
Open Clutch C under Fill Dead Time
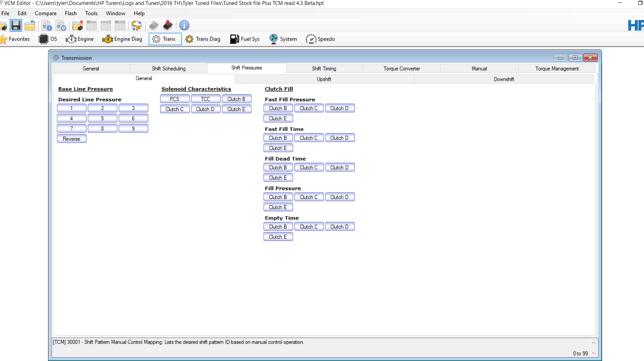pyautogui.click(x=309, y=167)
